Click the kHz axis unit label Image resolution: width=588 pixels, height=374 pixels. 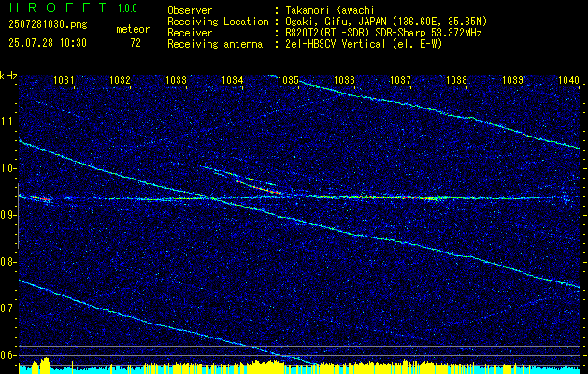(8, 76)
